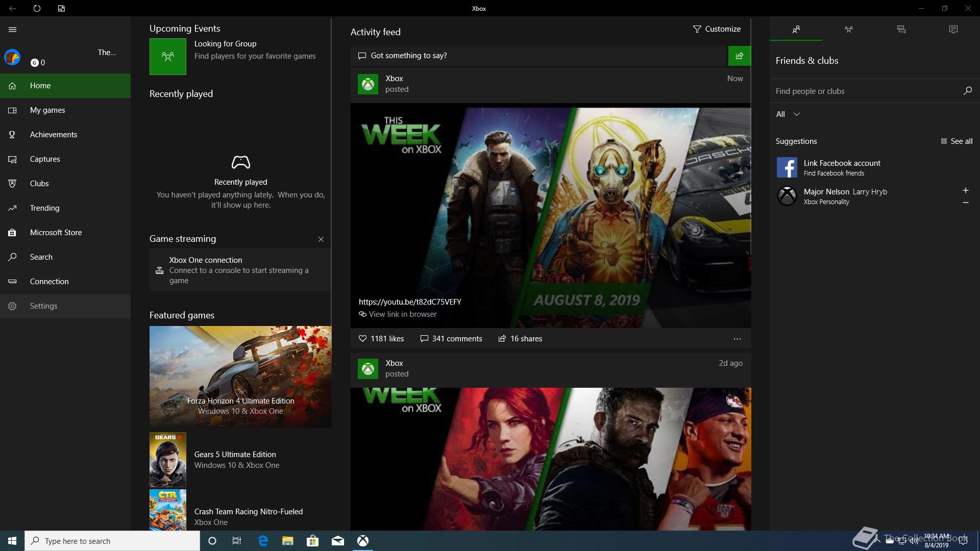Open the user profile avatar
This screenshot has height=551, width=980.
point(12,57)
